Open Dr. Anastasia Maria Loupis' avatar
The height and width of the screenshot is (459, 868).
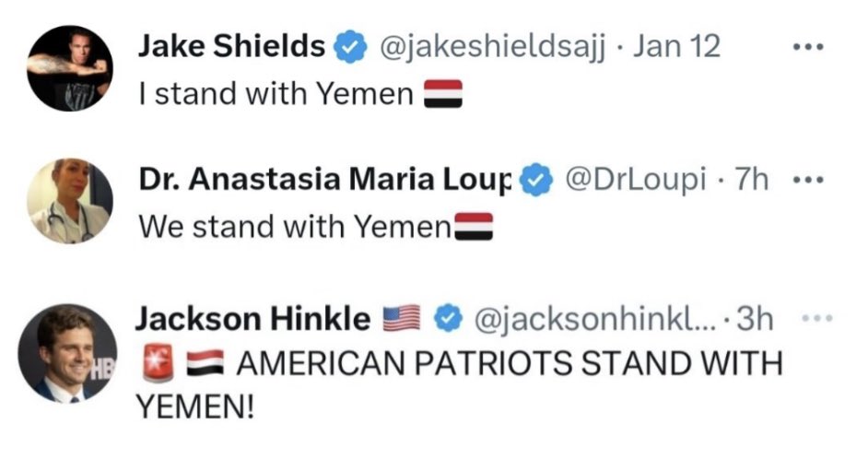(69, 201)
